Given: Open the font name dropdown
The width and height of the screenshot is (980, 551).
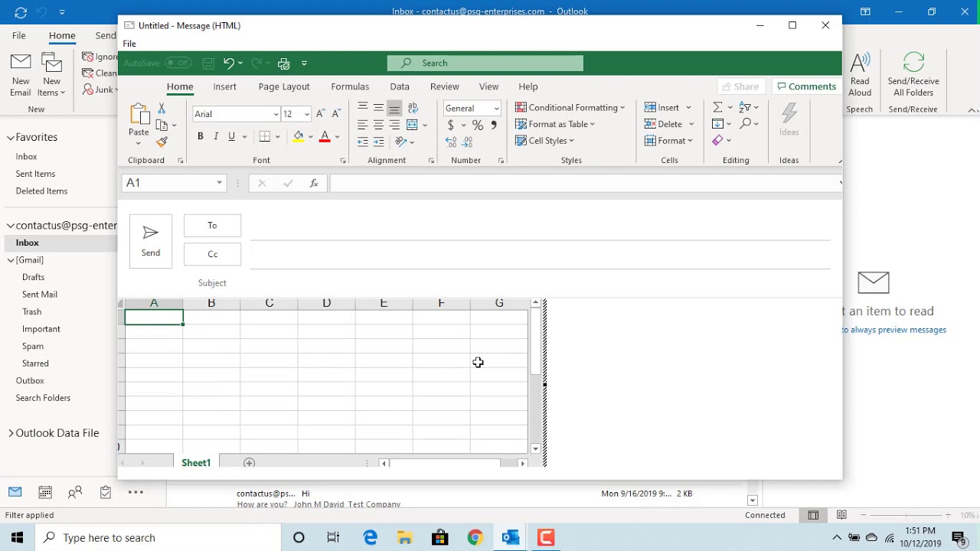Looking at the screenshot, I should coord(276,114).
